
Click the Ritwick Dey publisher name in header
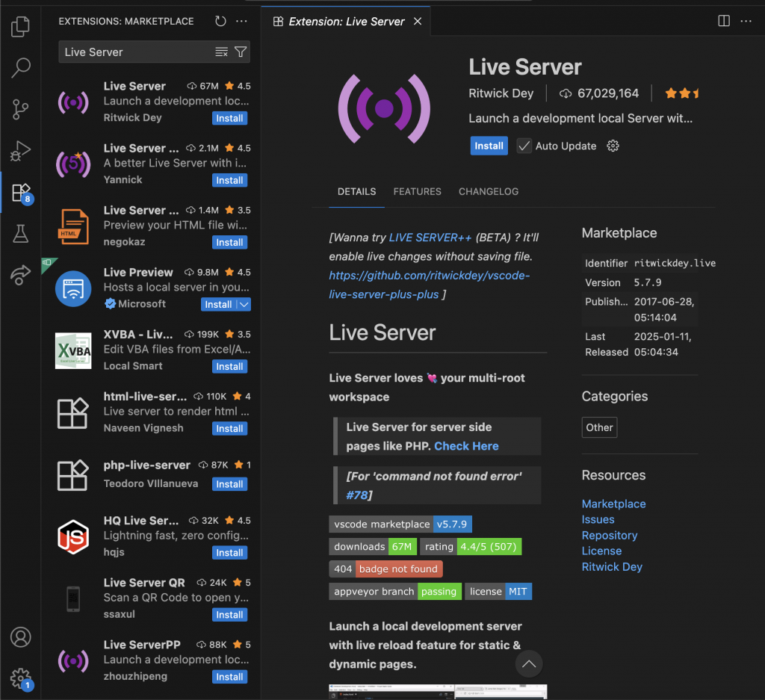pos(501,93)
